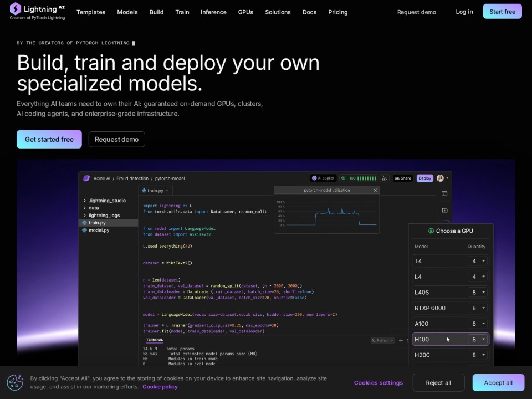Click Request demo in the top navigation
The height and width of the screenshot is (399, 532).
[417, 12]
